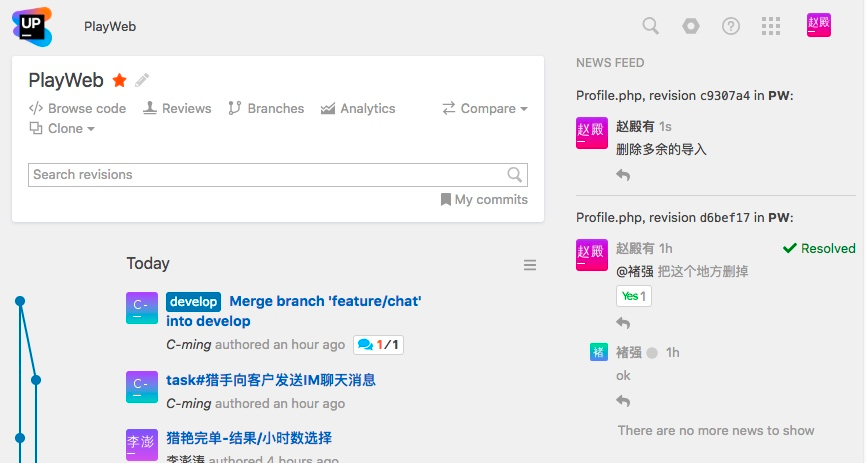Toggle the My commits filter
The width and height of the screenshot is (866, 463).
484,200
